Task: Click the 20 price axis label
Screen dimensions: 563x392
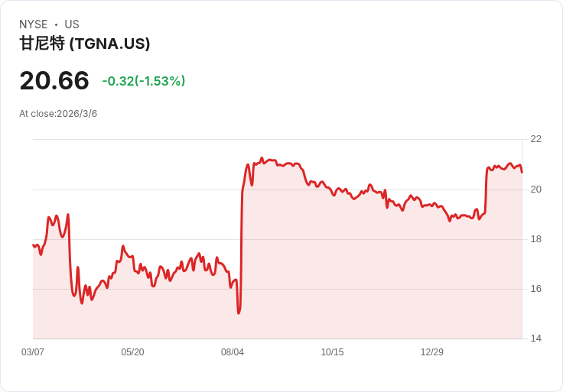Action: (535, 190)
